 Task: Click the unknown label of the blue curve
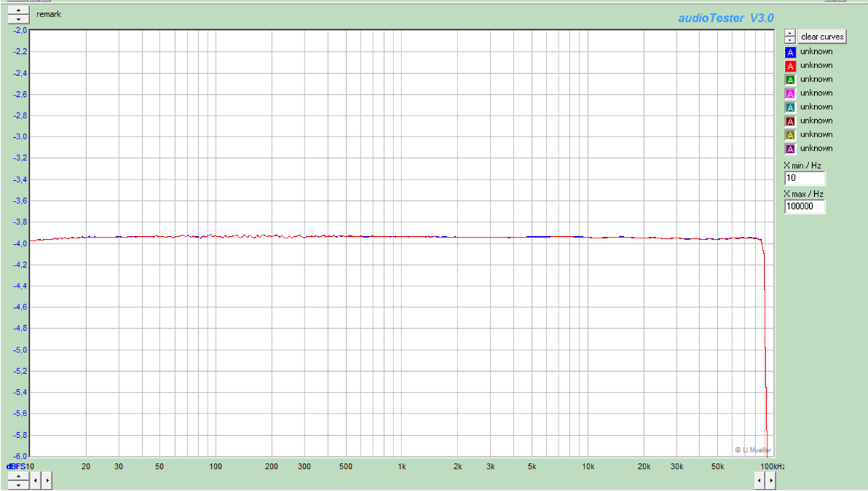click(816, 52)
